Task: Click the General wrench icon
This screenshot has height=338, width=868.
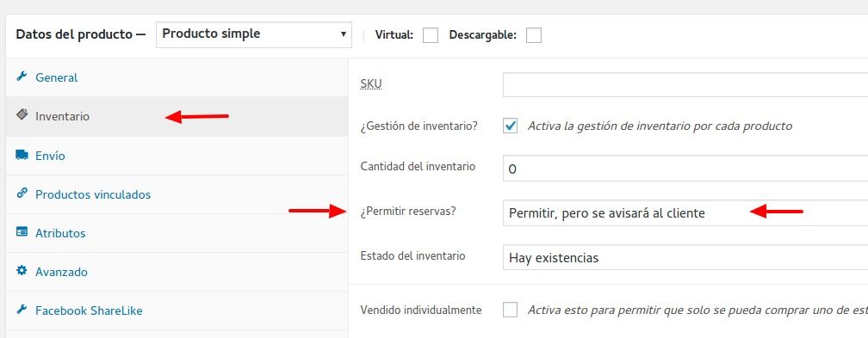Action: click(22, 77)
